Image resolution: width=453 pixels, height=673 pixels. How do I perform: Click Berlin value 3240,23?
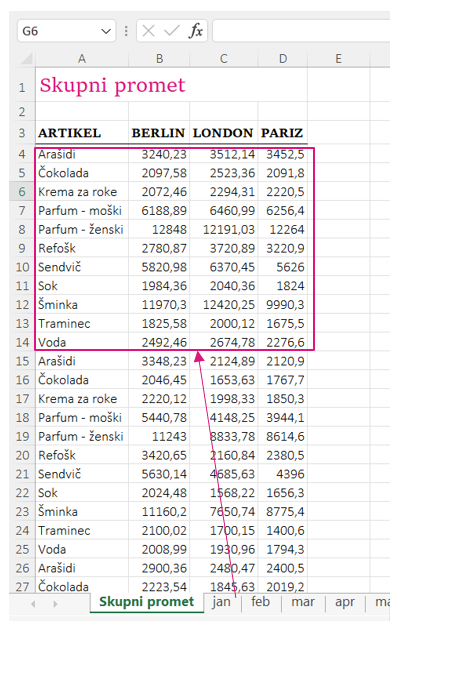(x=159, y=154)
